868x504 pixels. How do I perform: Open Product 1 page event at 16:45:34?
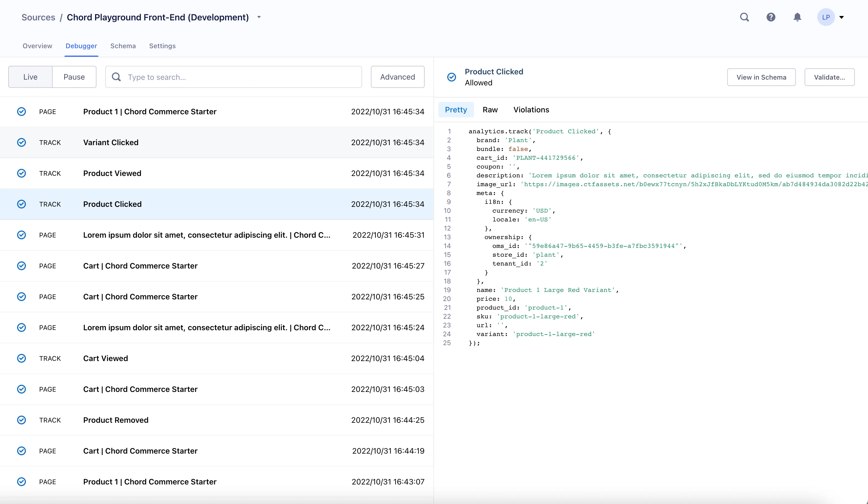coord(217,112)
